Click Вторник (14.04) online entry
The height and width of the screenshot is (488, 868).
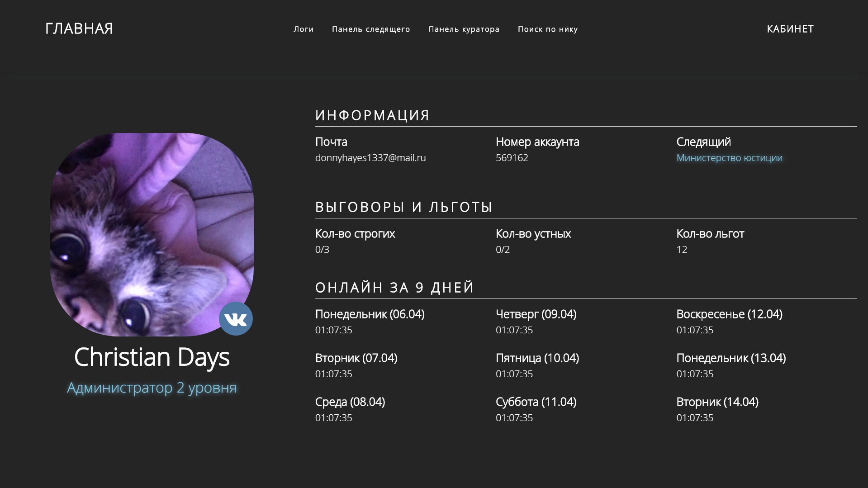click(717, 402)
